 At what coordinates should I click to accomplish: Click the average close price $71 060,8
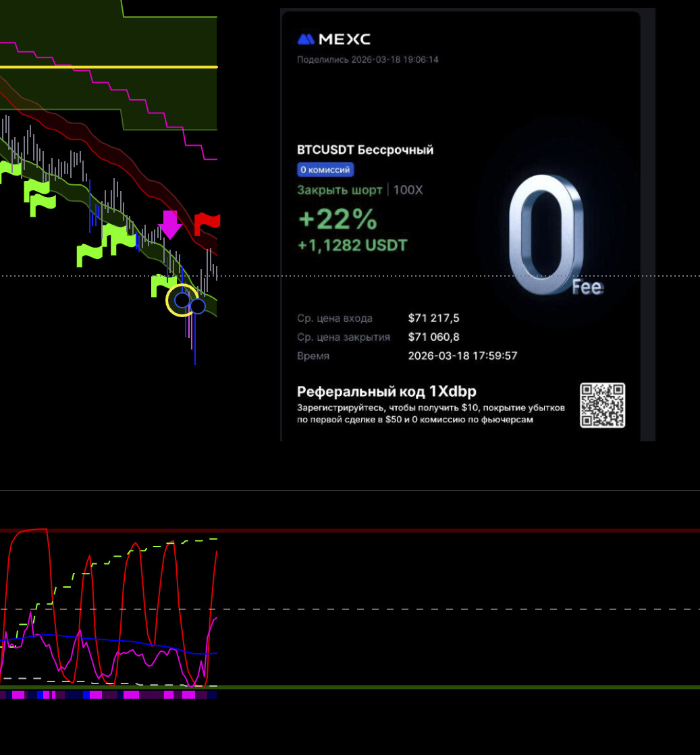coord(433,337)
